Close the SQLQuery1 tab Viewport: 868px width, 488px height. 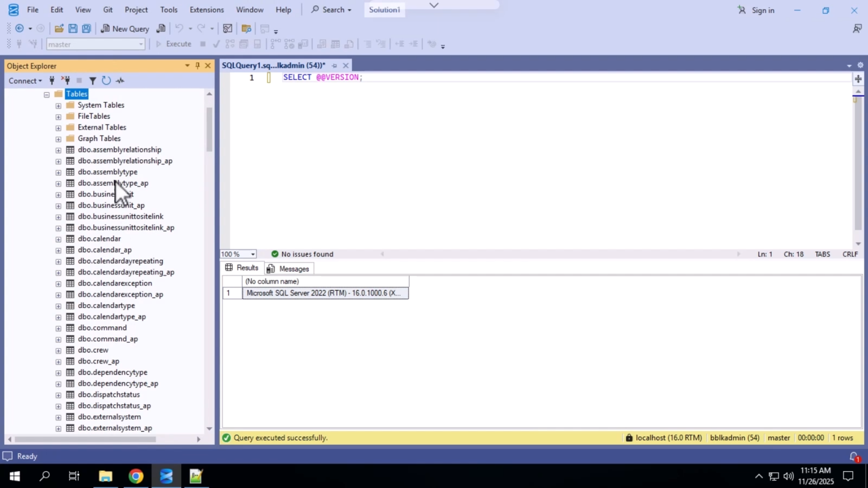346,66
